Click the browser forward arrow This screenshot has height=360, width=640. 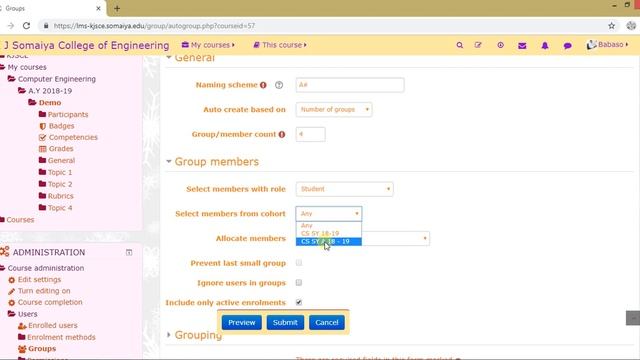coord(11,26)
